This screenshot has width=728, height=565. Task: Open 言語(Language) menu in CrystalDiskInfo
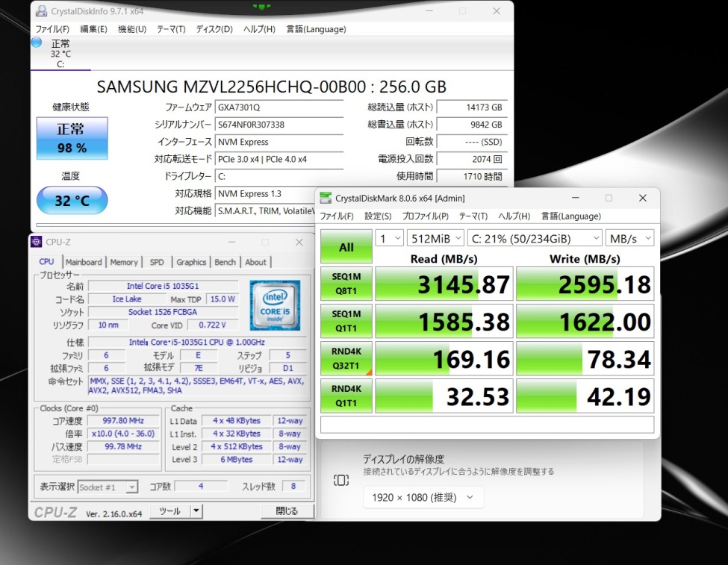pyautogui.click(x=316, y=29)
